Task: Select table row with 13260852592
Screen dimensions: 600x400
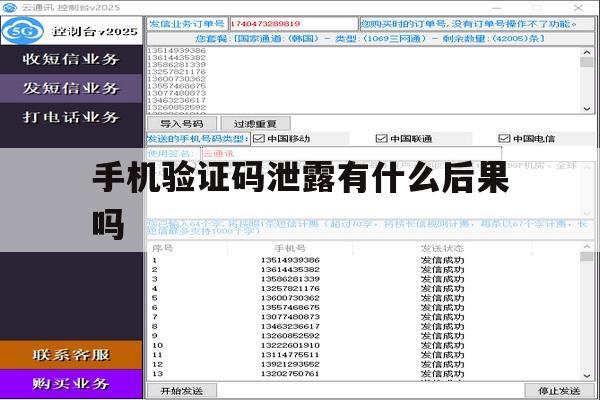Action: pyautogui.click(x=364, y=336)
